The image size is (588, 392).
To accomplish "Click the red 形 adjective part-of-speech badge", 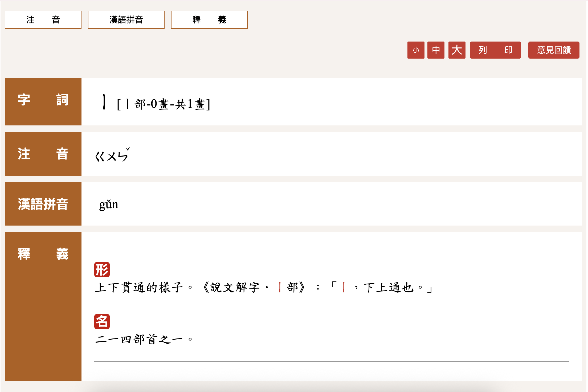I will coord(103,270).
